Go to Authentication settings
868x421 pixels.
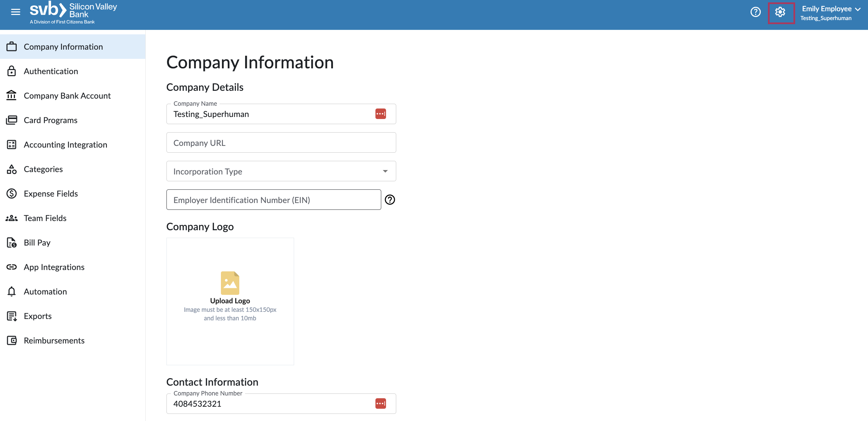click(x=73, y=71)
